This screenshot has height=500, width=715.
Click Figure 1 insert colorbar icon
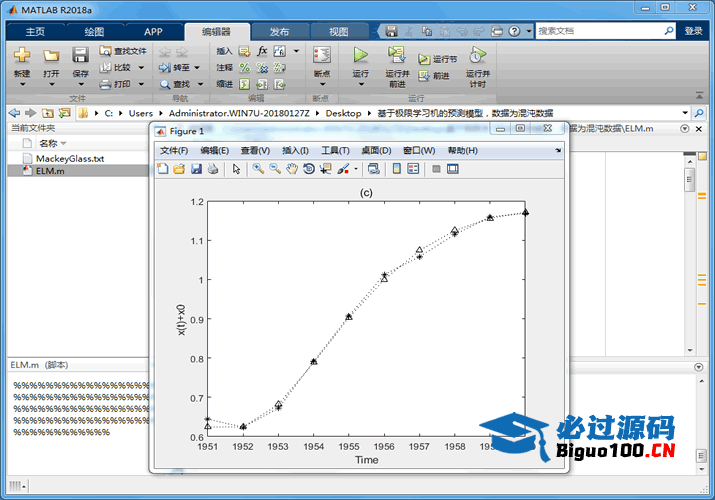(x=397, y=169)
